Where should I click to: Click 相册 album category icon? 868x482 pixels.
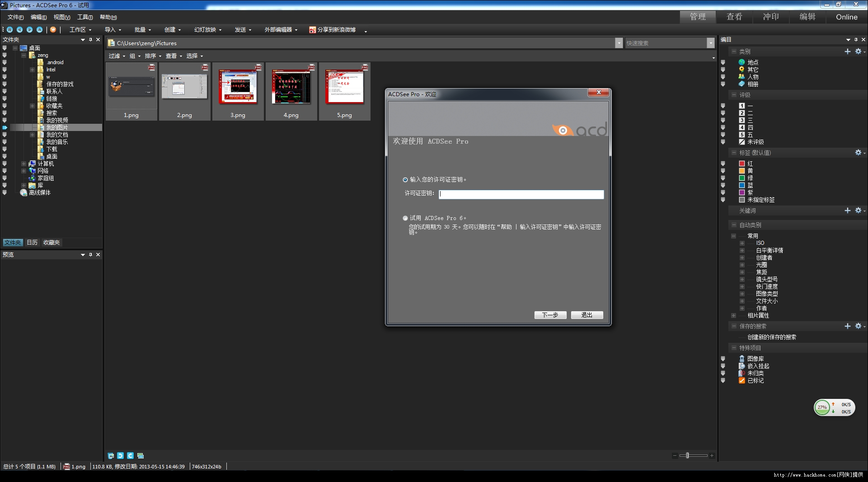click(741, 84)
